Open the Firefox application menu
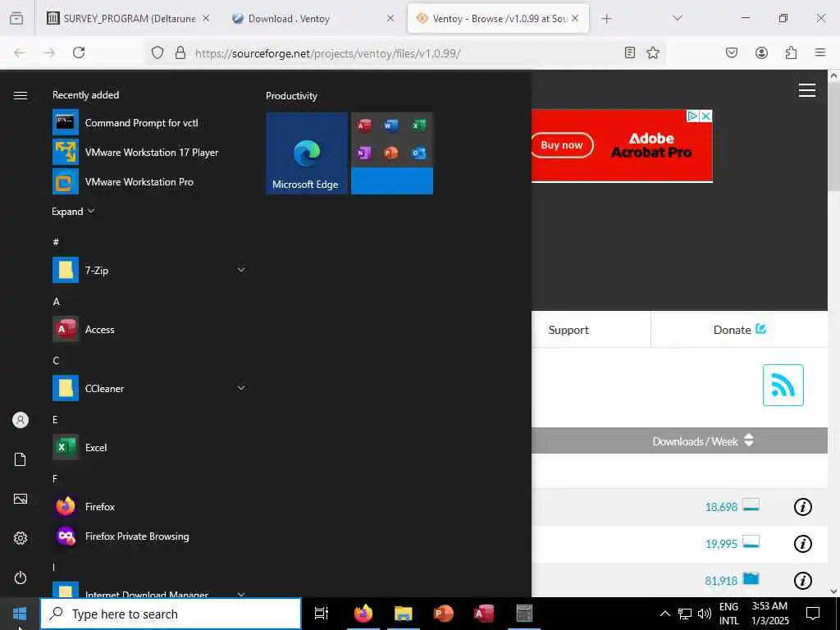The image size is (840, 630). 820,52
